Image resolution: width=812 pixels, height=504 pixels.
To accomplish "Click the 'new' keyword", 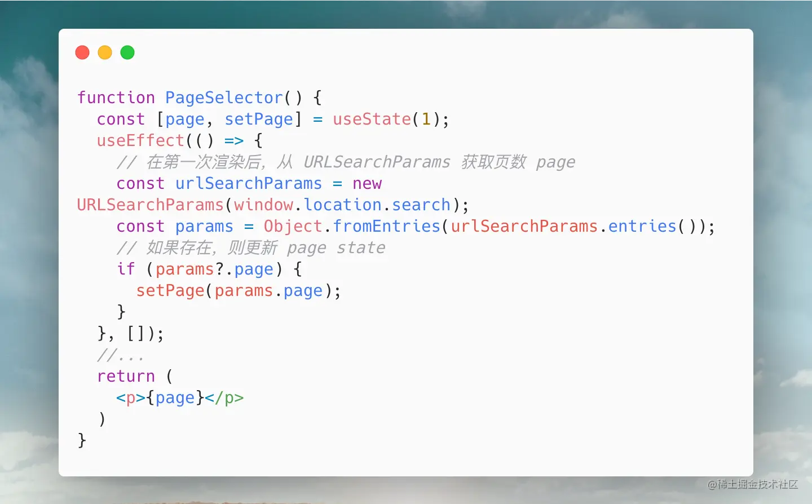I will pos(367,183).
